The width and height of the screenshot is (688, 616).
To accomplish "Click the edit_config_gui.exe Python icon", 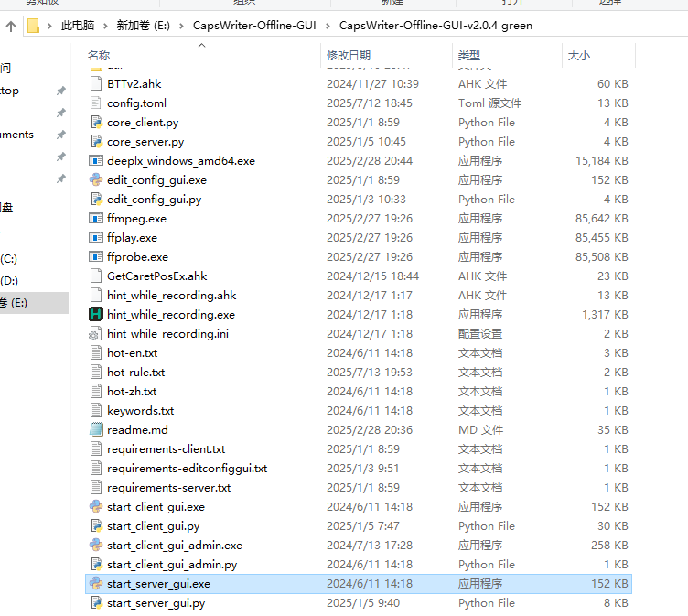I will [96, 180].
